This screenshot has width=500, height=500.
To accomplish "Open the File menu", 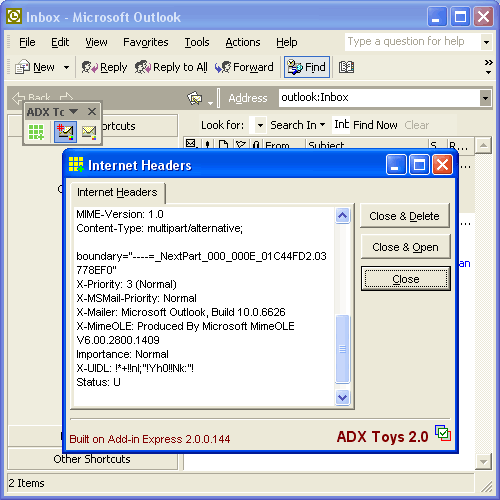I will point(27,42).
